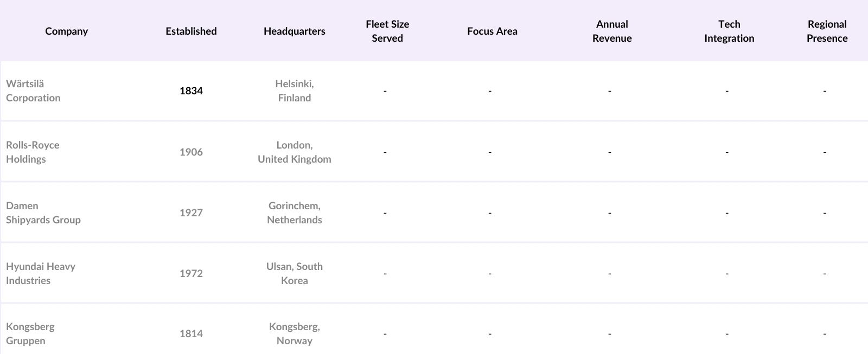Select the London, United Kingdom cell
This screenshot has height=354, width=868.
(294, 152)
